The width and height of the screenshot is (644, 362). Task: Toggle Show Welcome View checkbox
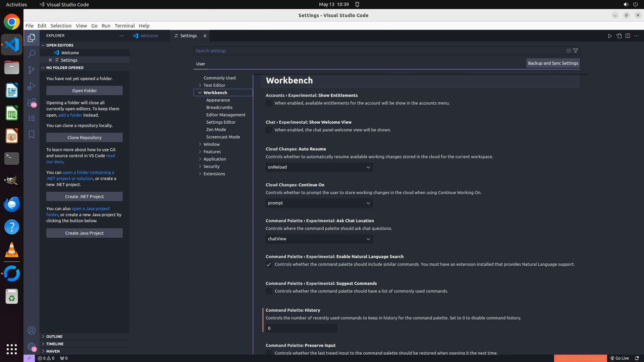tap(269, 130)
